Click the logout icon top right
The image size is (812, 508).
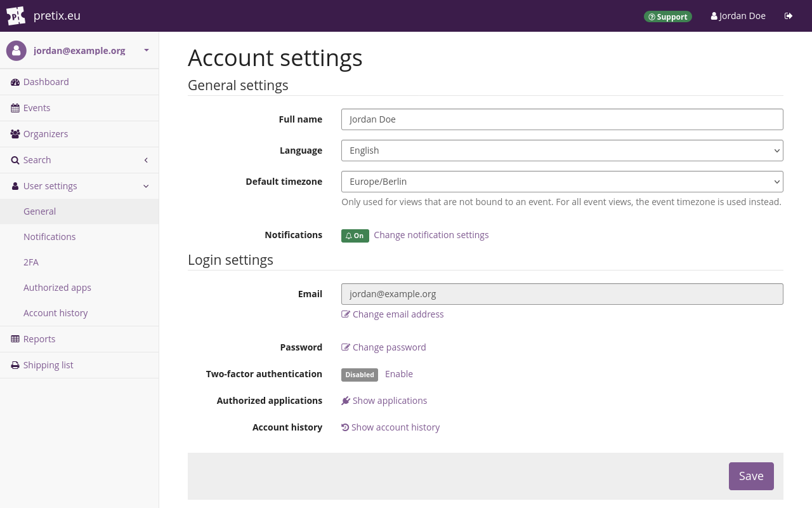coord(789,15)
